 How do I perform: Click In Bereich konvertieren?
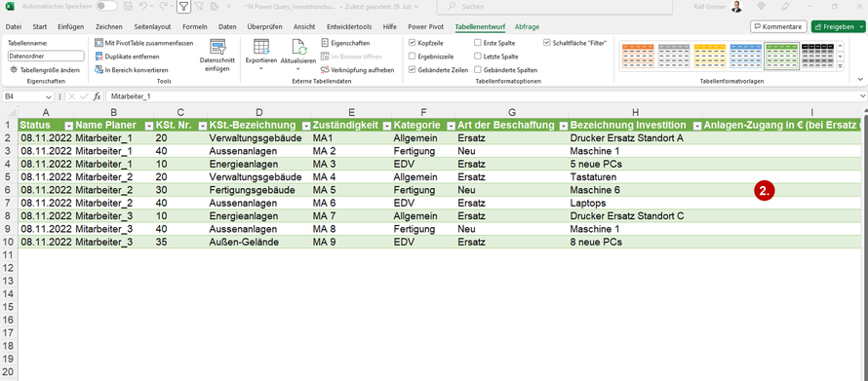click(132, 70)
